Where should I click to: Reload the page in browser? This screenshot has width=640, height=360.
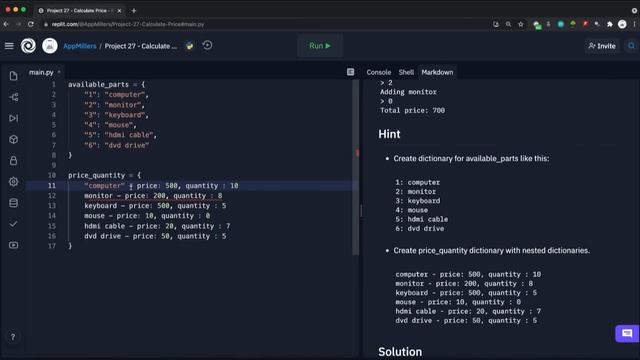point(31,24)
